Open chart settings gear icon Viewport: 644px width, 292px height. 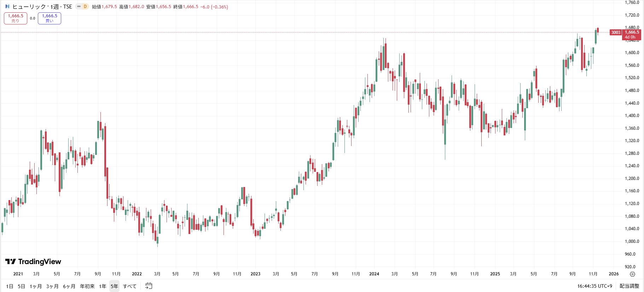(633, 274)
